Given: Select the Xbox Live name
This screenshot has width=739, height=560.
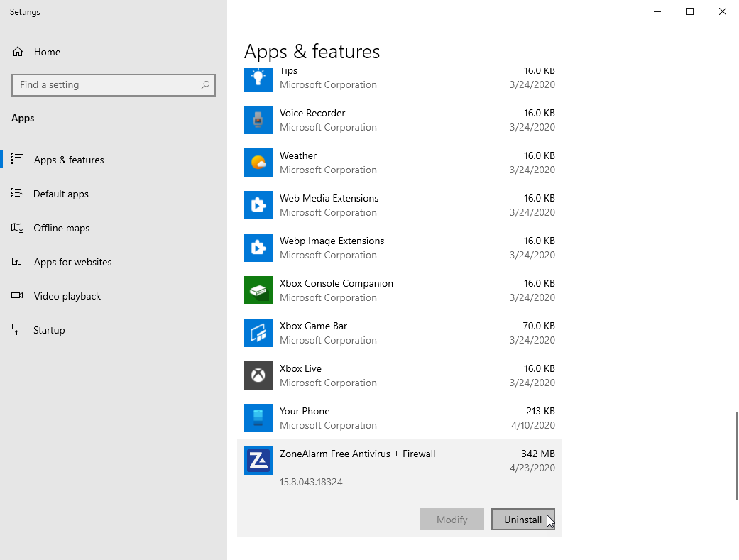Looking at the screenshot, I should [x=300, y=368].
